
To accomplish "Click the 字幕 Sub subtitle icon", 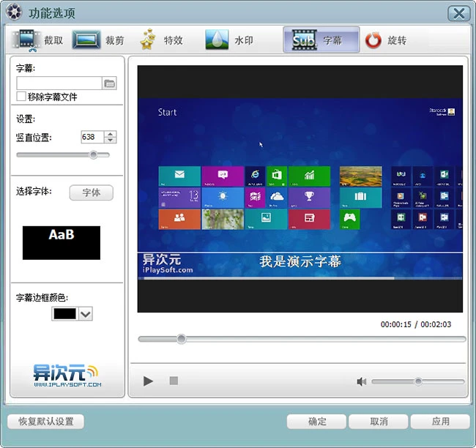I will [x=303, y=40].
